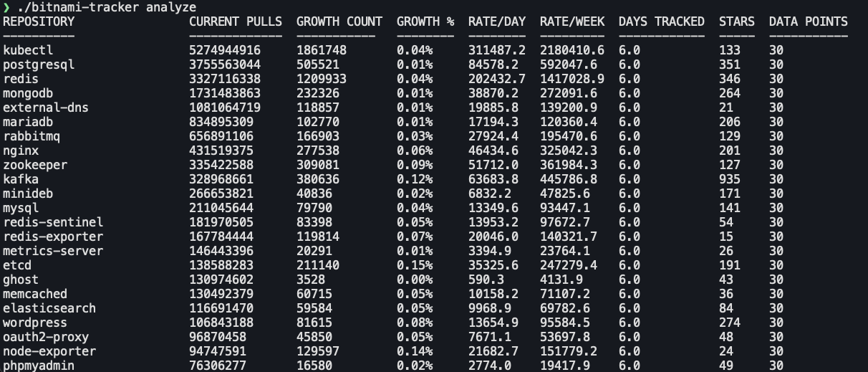Click minideb growth count 40836

(x=314, y=194)
